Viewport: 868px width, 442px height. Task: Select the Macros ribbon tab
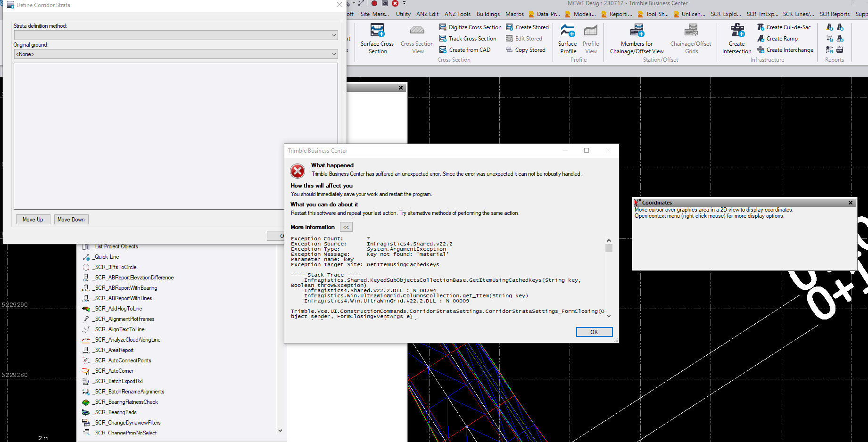(x=514, y=14)
